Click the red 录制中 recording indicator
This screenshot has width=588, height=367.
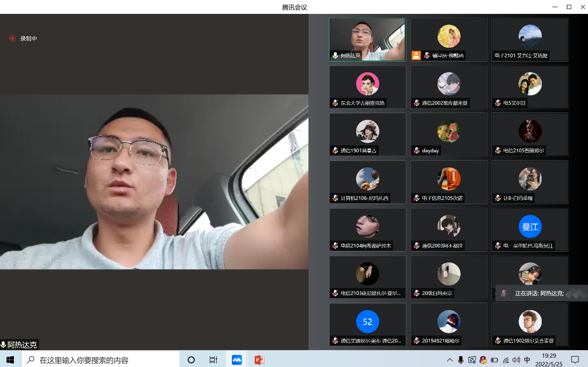coord(13,38)
